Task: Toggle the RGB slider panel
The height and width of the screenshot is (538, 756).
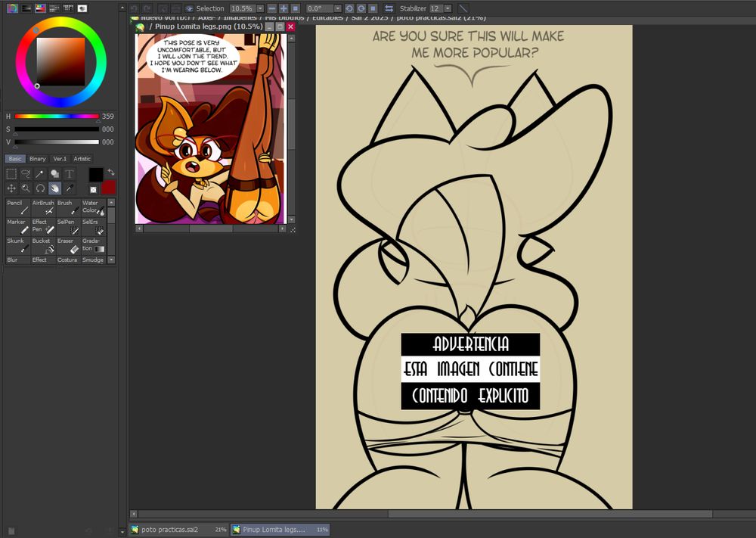Action: click(x=26, y=8)
